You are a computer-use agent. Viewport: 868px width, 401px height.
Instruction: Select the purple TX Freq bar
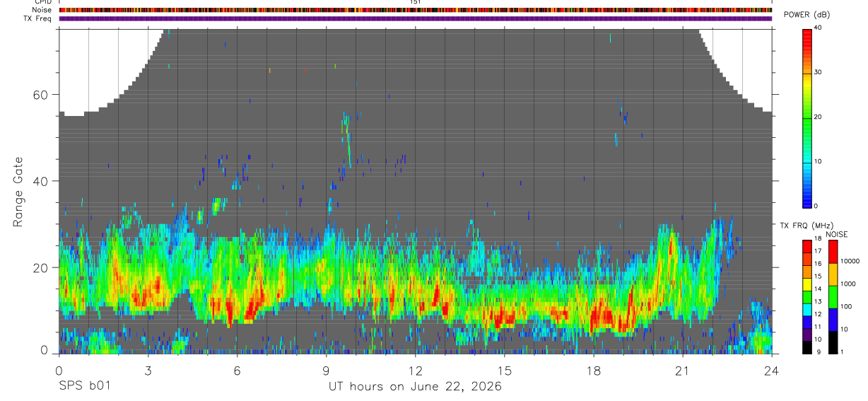click(x=415, y=18)
